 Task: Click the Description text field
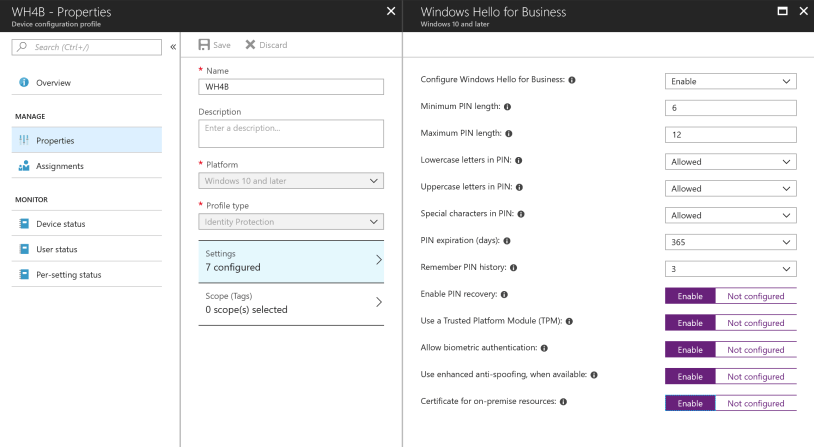click(291, 133)
